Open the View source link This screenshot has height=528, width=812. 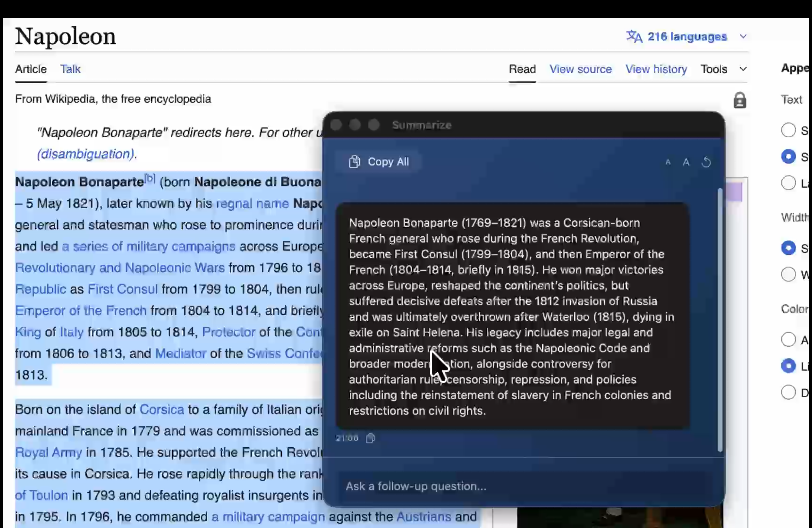[x=580, y=69]
